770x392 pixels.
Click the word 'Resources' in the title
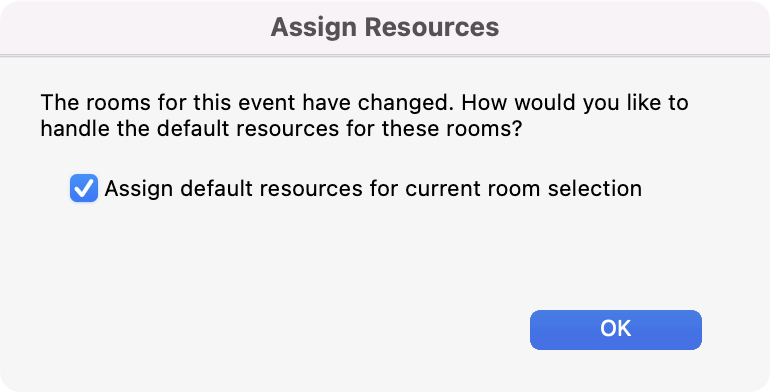[x=432, y=27]
